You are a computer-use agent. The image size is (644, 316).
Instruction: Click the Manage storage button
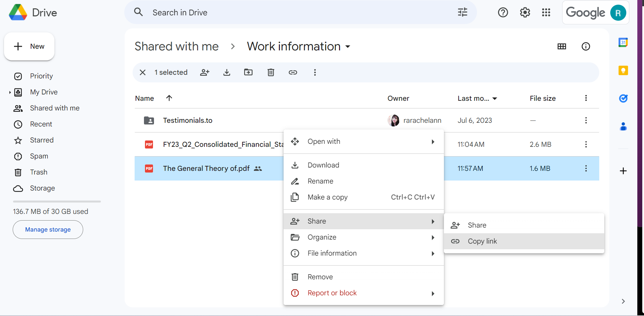pos(48,230)
